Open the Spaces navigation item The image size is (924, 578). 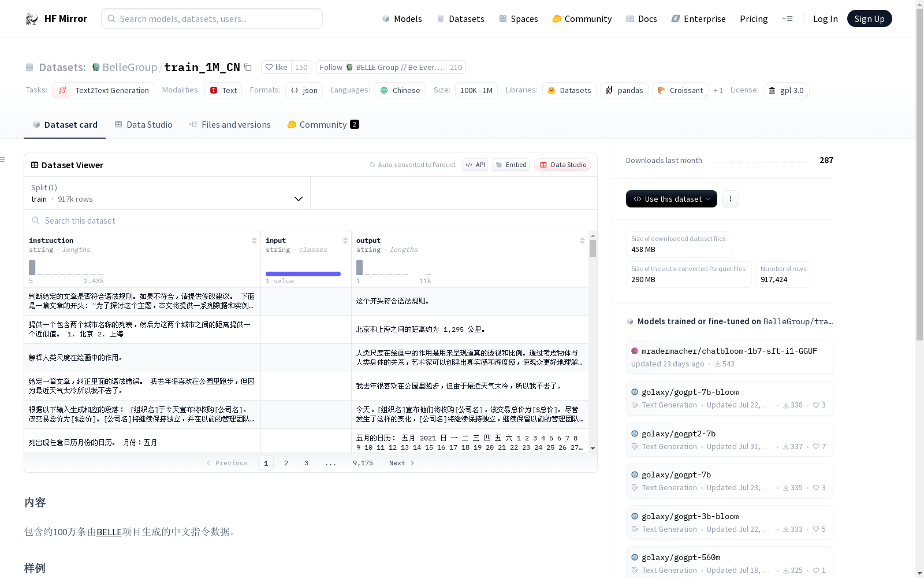[x=518, y=18]
